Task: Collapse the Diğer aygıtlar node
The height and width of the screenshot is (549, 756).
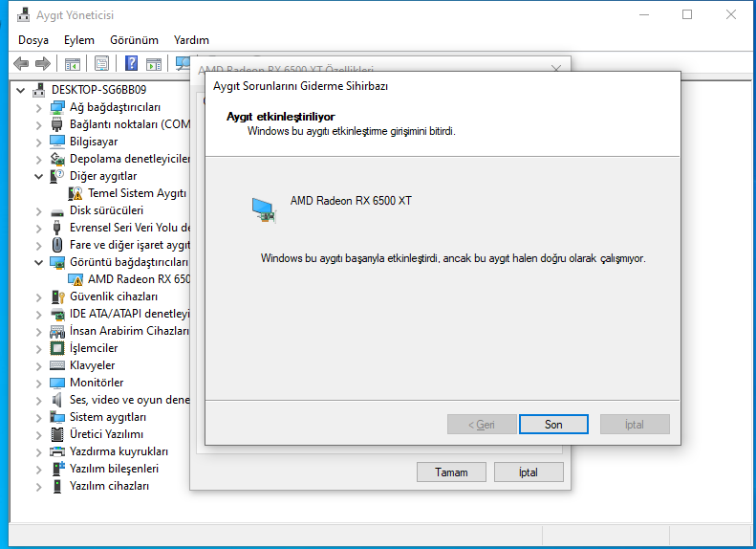Action: (38, 176)
